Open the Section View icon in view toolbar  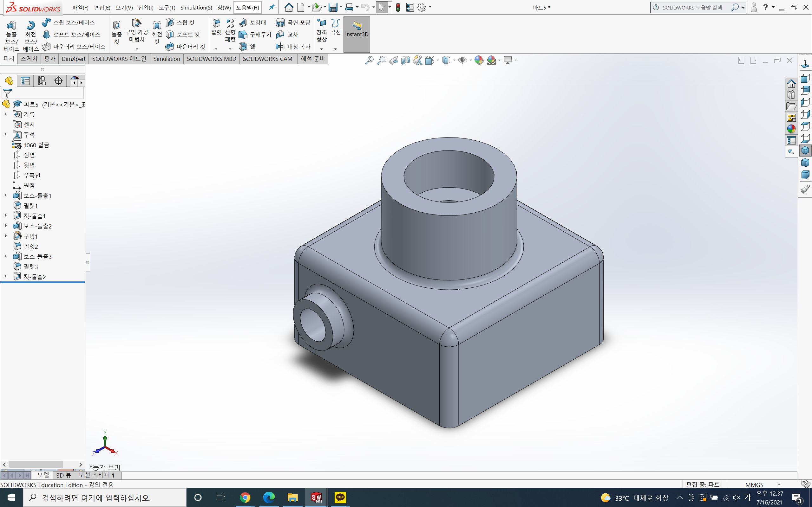pos(406,60)
